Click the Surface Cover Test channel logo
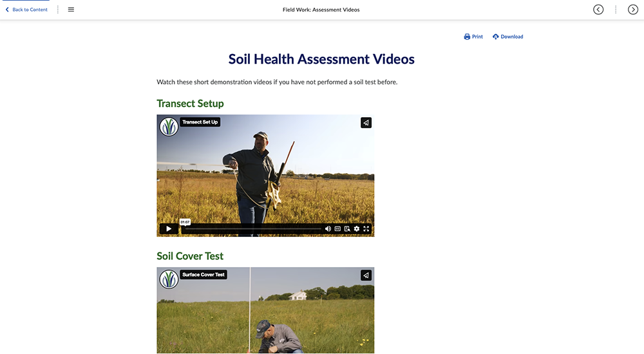The image size is (644, 354). tap(169, 279)
